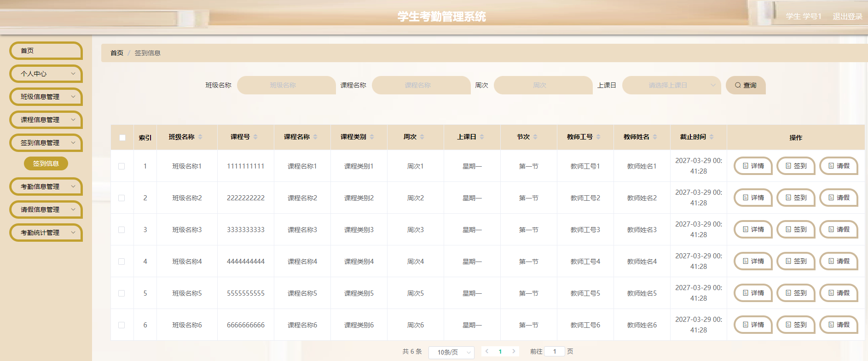Go to next page arrow
Viewport: 868px width, 361px height.
(514, 351)
